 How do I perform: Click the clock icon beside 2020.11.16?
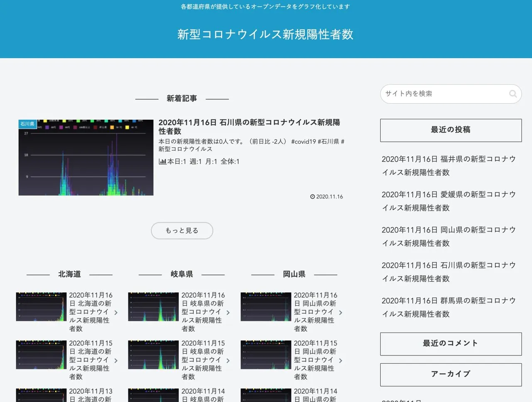tap(313, 197)
